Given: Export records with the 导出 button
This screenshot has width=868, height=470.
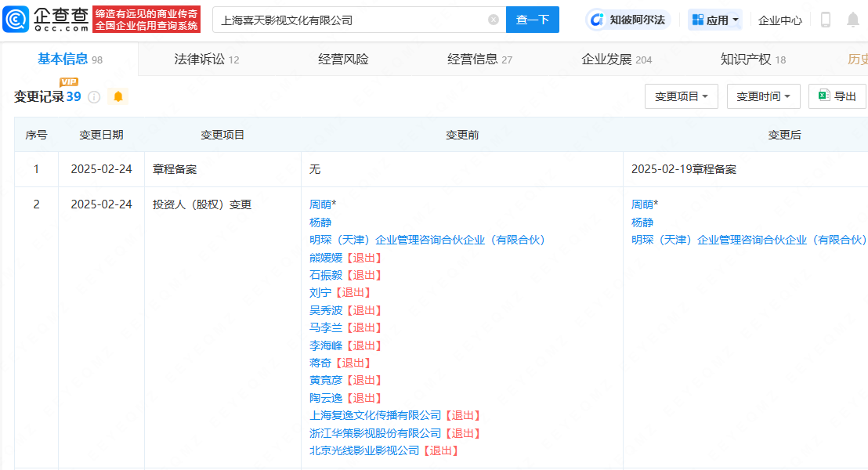Looking at the screenshot, I should [837, 96].
